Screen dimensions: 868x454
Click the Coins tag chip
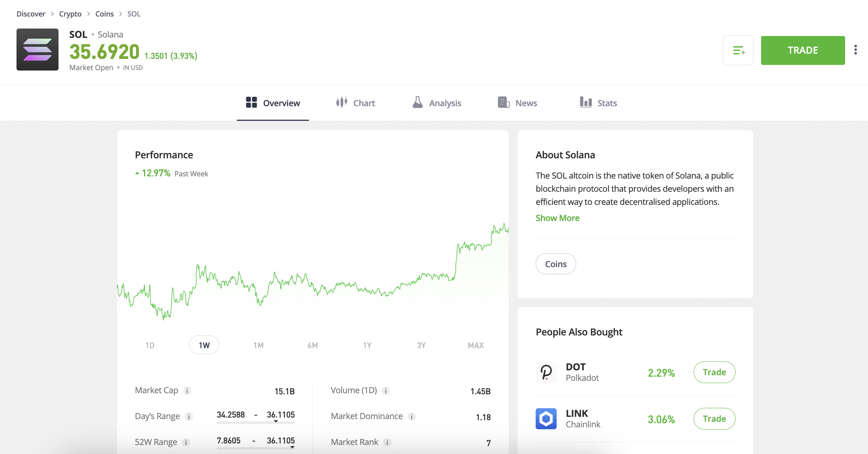pyautogui.click(x=556, y=264)
